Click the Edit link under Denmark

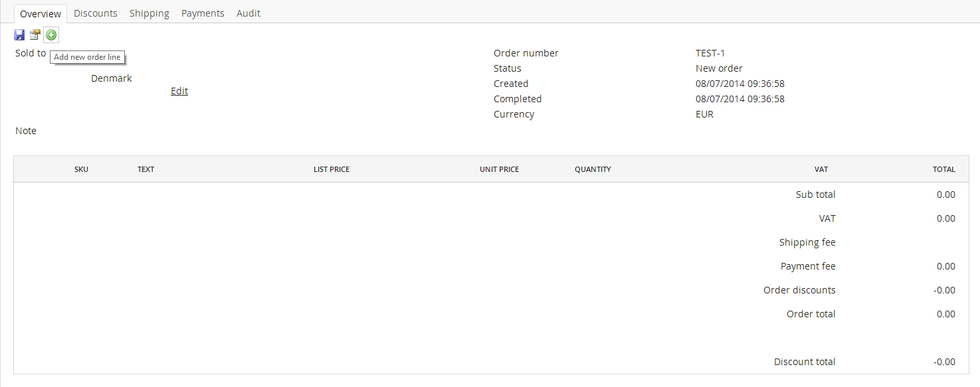click(179, 91)
